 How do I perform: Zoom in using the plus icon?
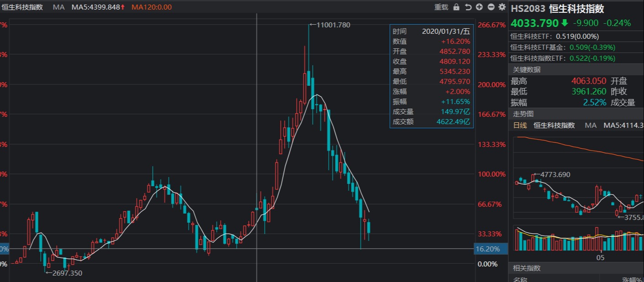[479, 7]
